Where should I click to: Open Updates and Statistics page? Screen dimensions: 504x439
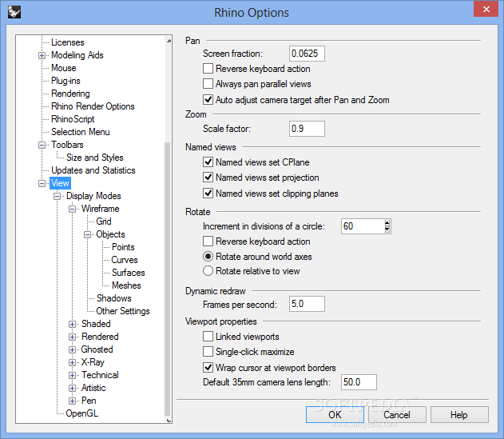click(x=93, y=170)
